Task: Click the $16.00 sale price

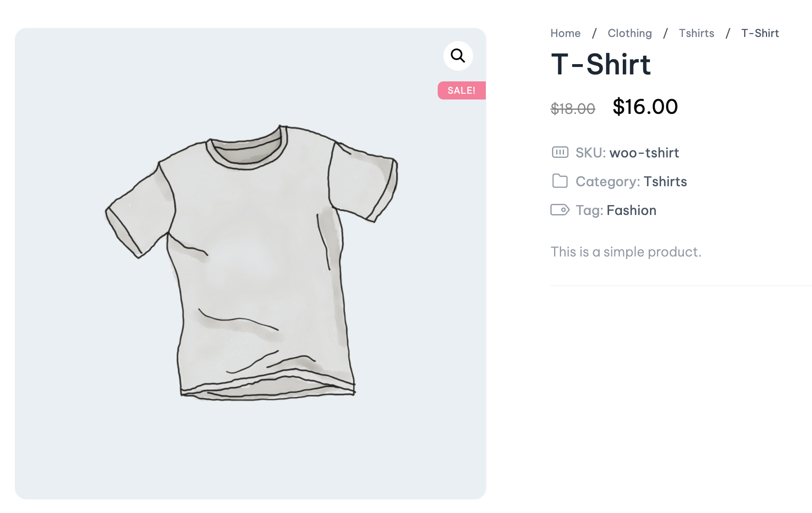Action: [x=645, y=107]
